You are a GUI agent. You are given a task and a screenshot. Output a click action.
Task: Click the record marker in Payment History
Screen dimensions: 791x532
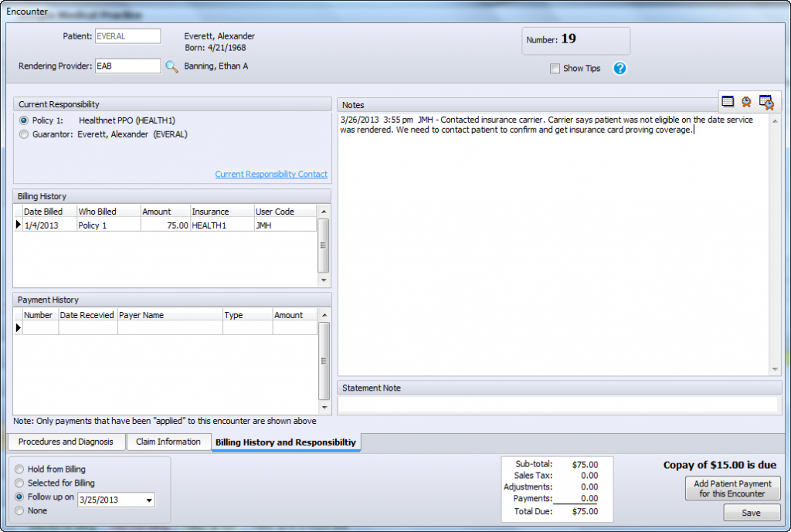17,328
